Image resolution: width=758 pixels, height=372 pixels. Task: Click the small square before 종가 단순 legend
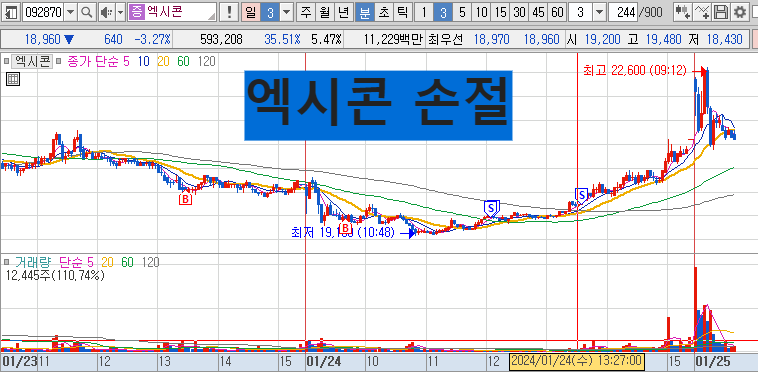(x=58, y=61)
